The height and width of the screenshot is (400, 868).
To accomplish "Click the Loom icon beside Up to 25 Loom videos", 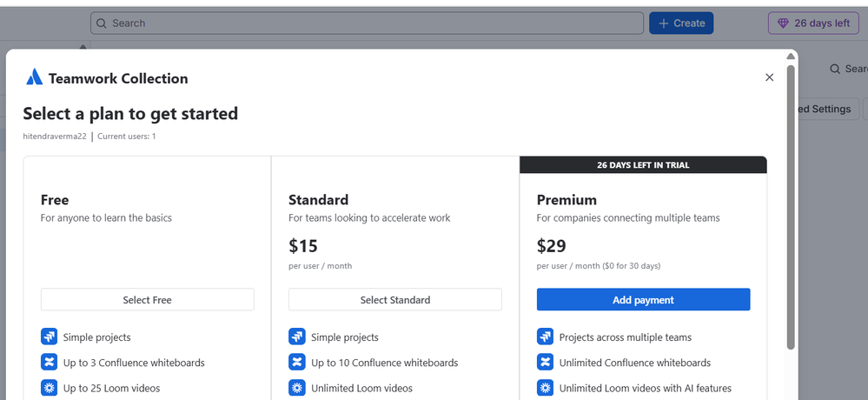I will pyautogui.click(x=49, y=388).
